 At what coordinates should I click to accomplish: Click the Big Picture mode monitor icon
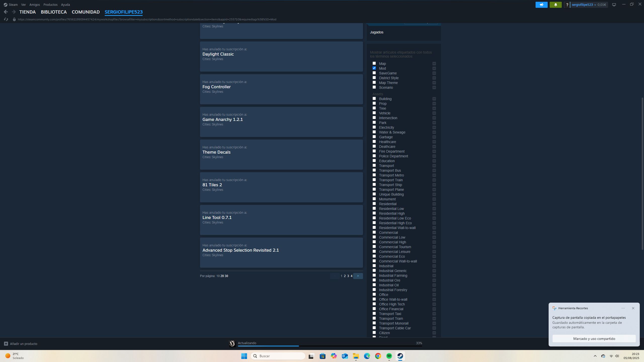pos(614,5)
